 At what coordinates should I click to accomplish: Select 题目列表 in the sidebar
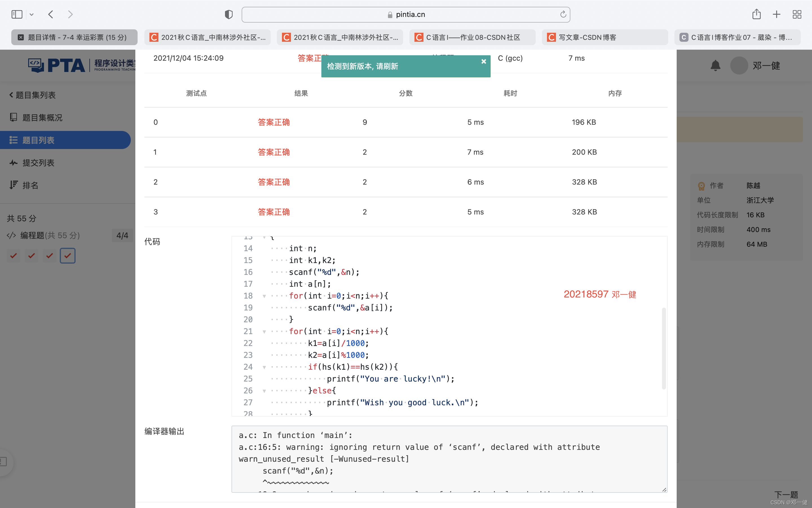65,140
